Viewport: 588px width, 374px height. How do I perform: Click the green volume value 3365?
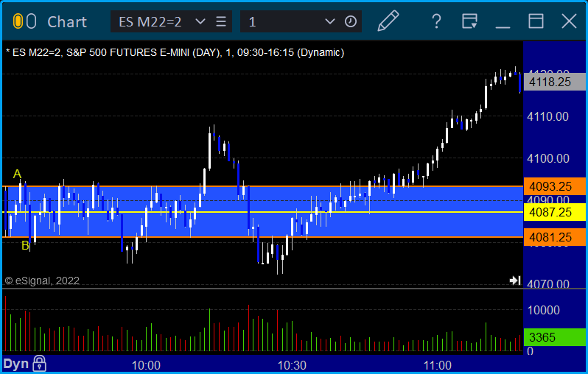click(554, 337)
